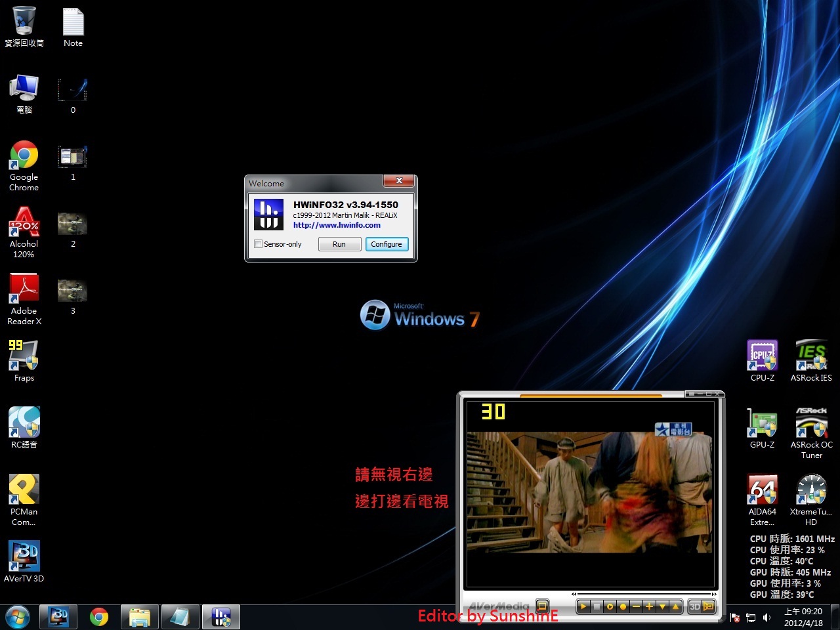Click the Play button in AVerTV player
The image size is (840, 630).
click(583, 606)
